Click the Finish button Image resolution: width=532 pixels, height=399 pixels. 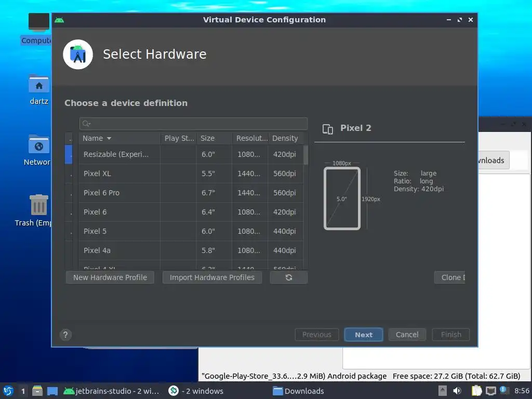coord(451,335)
